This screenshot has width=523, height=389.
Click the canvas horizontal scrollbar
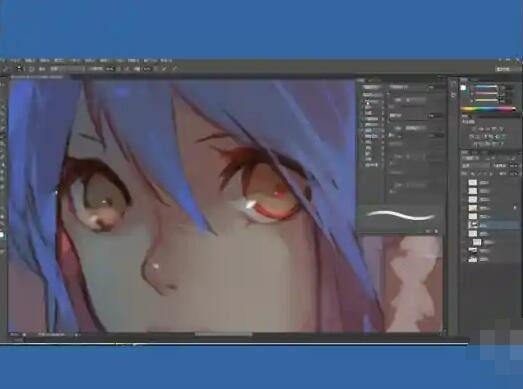pyautogui.click(x=224, y=334)
